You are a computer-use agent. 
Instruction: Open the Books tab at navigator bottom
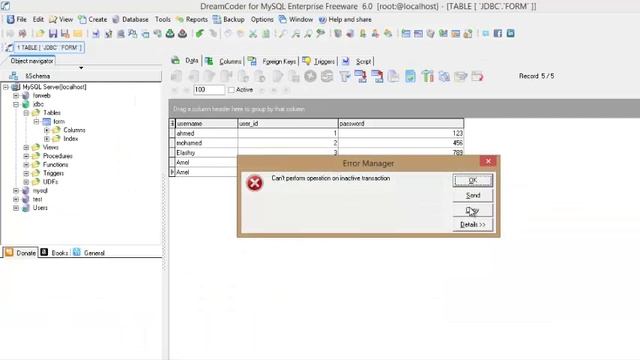(55, 253)
